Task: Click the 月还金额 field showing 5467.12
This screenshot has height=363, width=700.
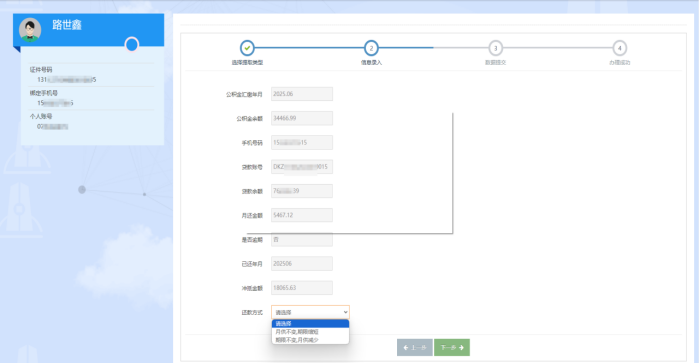Action: (x=302, y=215)
